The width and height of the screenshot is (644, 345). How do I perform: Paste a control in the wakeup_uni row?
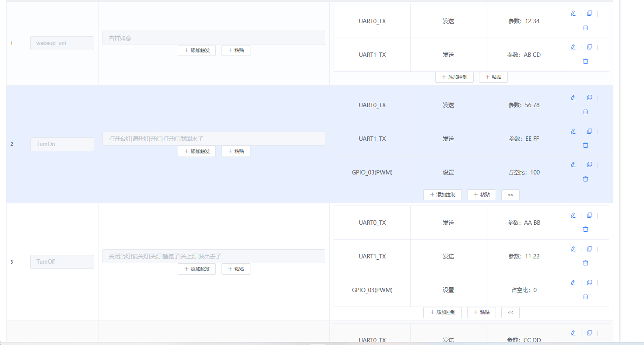click(493, 77)
